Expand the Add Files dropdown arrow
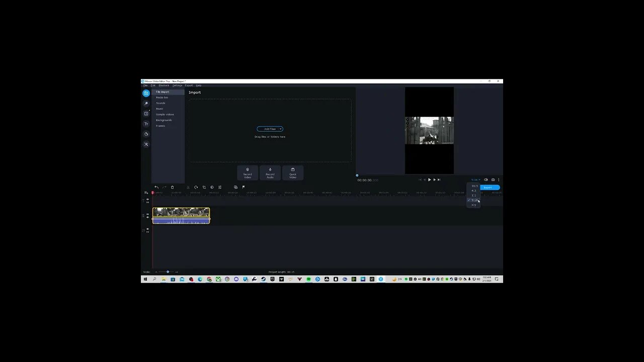The height and width of the screenshot is (362, 644). coord(280,129)
